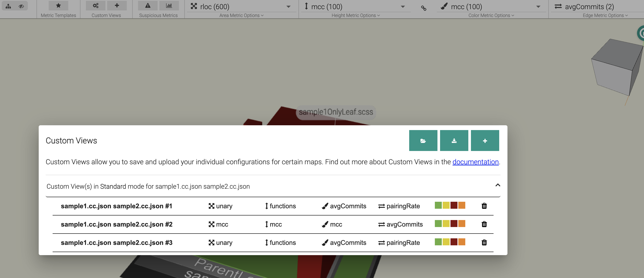Toggle the tree-structure map view icon
Viewport: 644px width, 278px height.
tap(8, 6)
